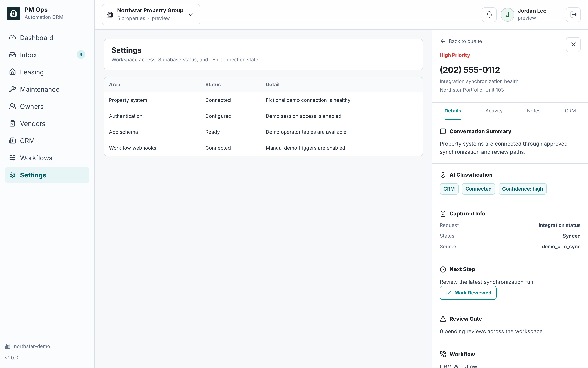Select Settings in sidebar

click(47, 175)
